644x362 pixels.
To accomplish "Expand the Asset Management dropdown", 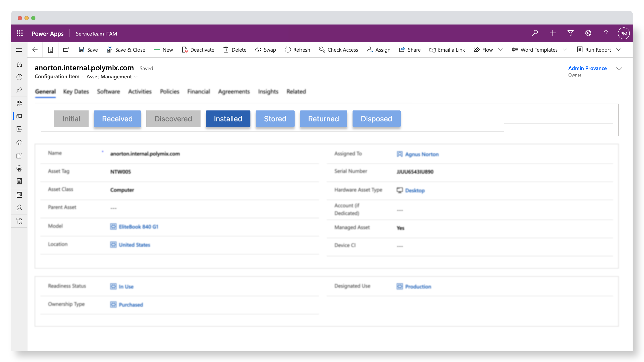I will [x=136, y=77].
